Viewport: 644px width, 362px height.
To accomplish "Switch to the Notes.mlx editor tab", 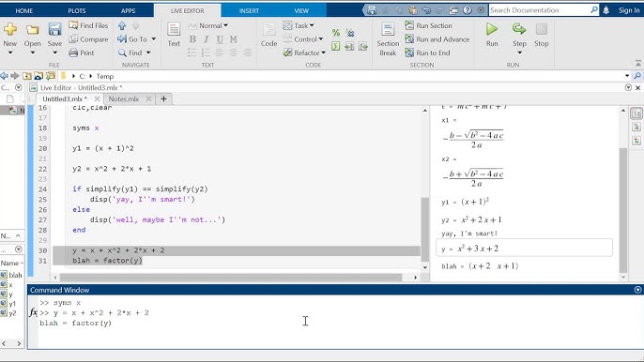I will pos(124,98).
